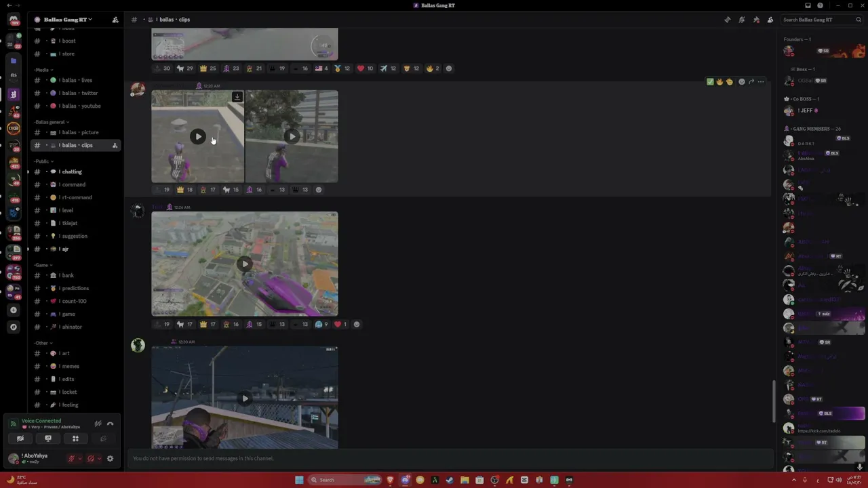This screenshot has height=488, width=868.
Task: Open the ballas twitter channel
Action: 76,93
